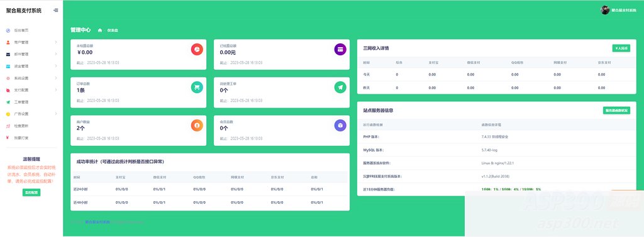Viewport: 644px width, 237px height.
Task: Click the purple wallet icon on 已结算总额 card
Action: [x=340, y=49]
